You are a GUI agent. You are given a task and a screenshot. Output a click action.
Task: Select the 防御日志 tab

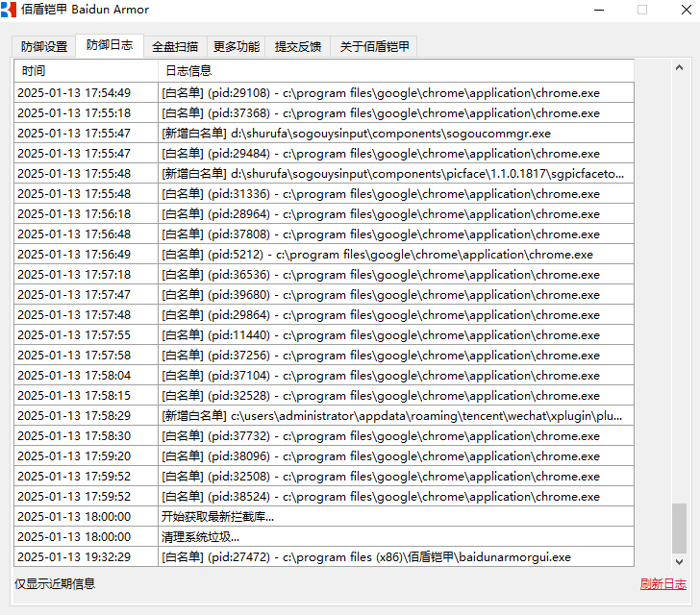110,46
